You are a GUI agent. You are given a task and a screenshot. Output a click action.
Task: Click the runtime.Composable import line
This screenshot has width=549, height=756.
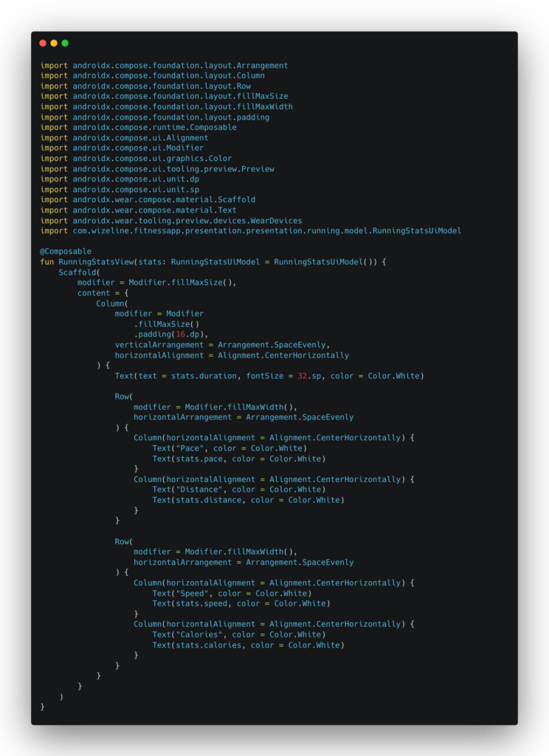point(139,128)
